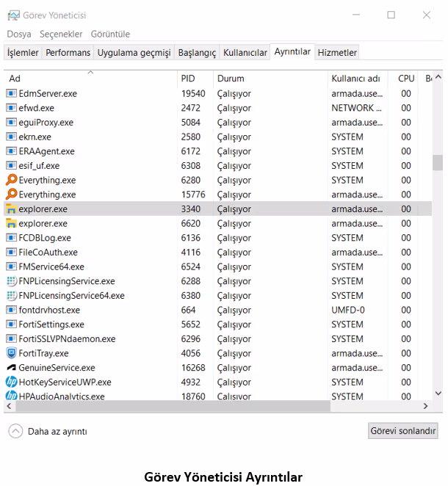This screenshot has height=486, width=448.
Task: Click the ekrn.exe process icon
Action: (x=11, y=137)
